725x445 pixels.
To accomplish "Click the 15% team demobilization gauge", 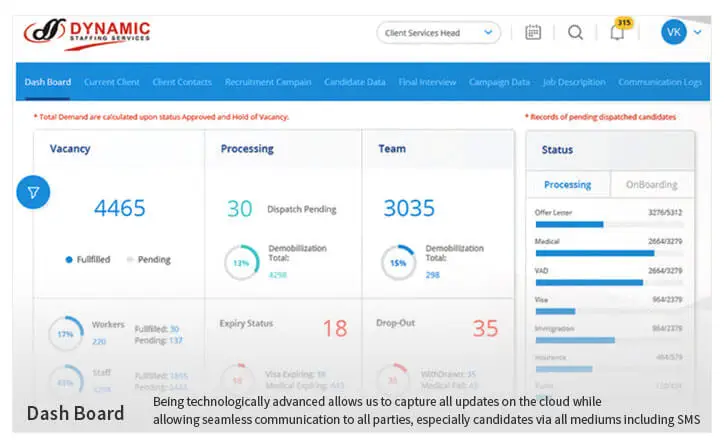I will coord(398,262).
